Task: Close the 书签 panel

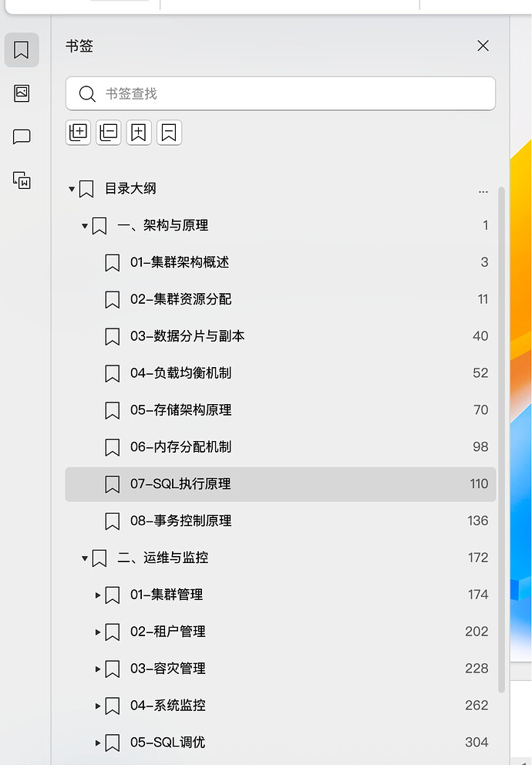Action: (x=483, y=45)
